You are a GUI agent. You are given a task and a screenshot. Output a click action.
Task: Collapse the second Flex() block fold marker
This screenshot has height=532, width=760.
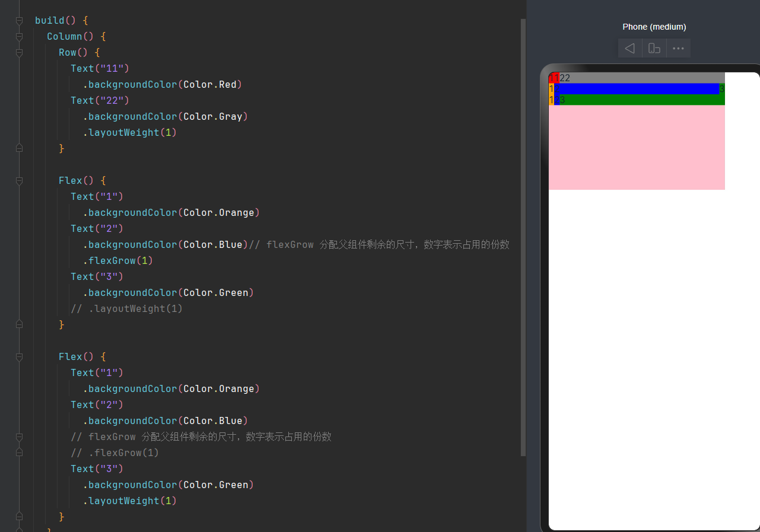point(19,357)
